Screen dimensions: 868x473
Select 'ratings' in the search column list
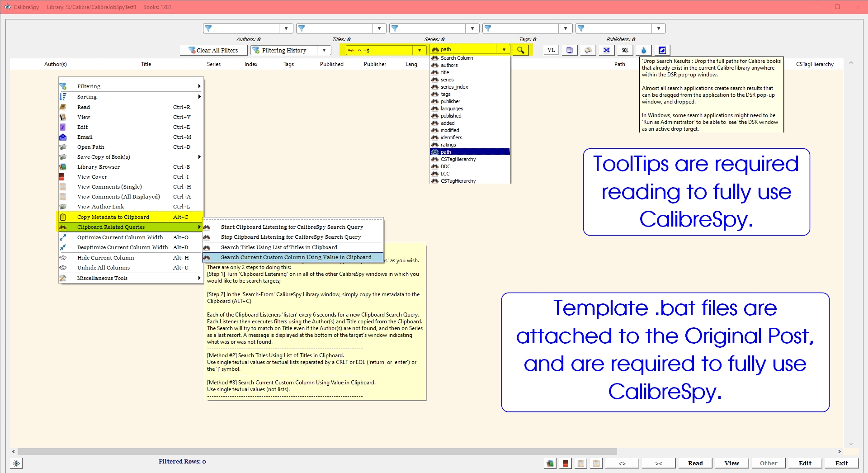(x=470, y=145)
